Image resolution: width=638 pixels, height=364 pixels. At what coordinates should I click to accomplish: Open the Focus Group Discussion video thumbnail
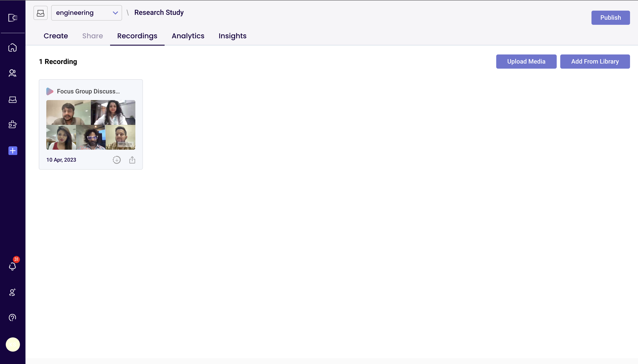tap(91, 125)
